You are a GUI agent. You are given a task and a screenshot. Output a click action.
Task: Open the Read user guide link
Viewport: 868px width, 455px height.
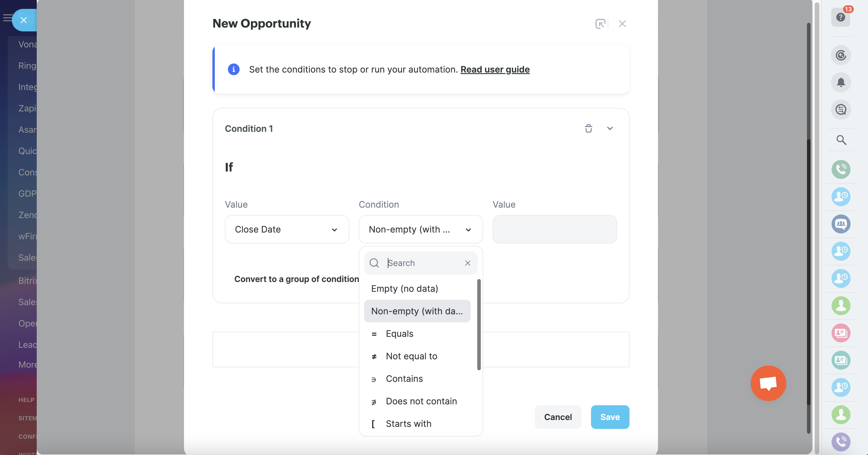(x=495, y=69)
